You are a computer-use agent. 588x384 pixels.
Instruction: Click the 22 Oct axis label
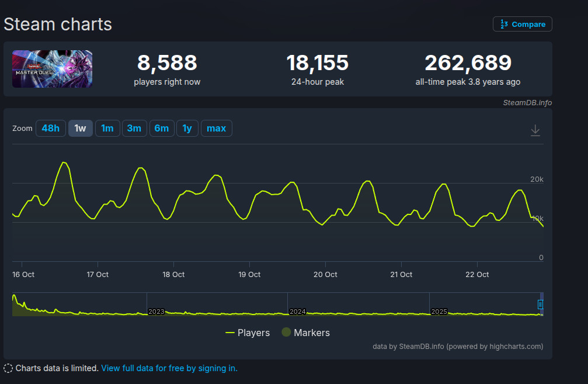pos(477,274)
